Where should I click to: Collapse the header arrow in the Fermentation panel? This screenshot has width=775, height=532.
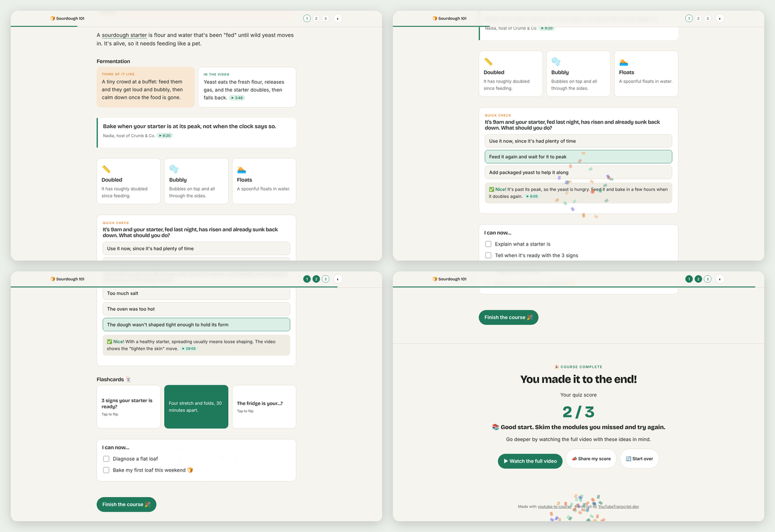tap(338, 19)
